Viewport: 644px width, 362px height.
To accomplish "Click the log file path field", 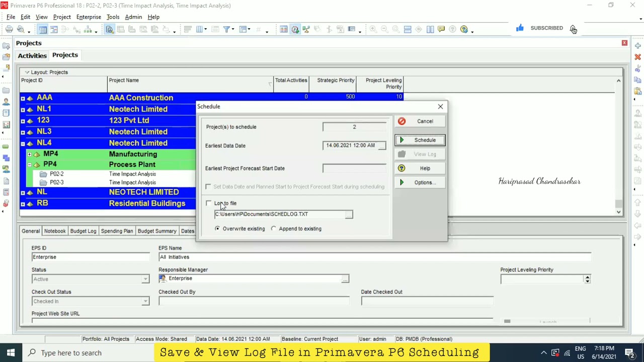I will pos(279,214).
